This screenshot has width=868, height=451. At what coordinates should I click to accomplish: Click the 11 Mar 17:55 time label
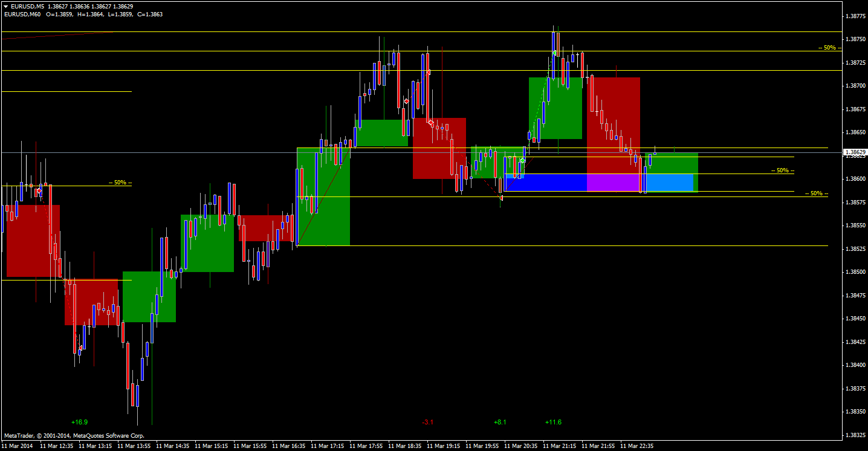pos(366,446)
